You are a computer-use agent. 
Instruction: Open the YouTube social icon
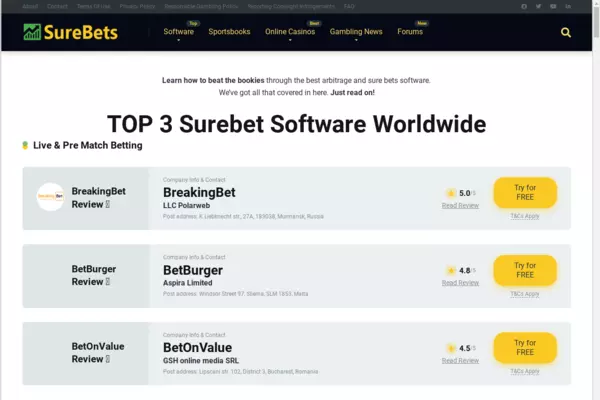(553, 6)
